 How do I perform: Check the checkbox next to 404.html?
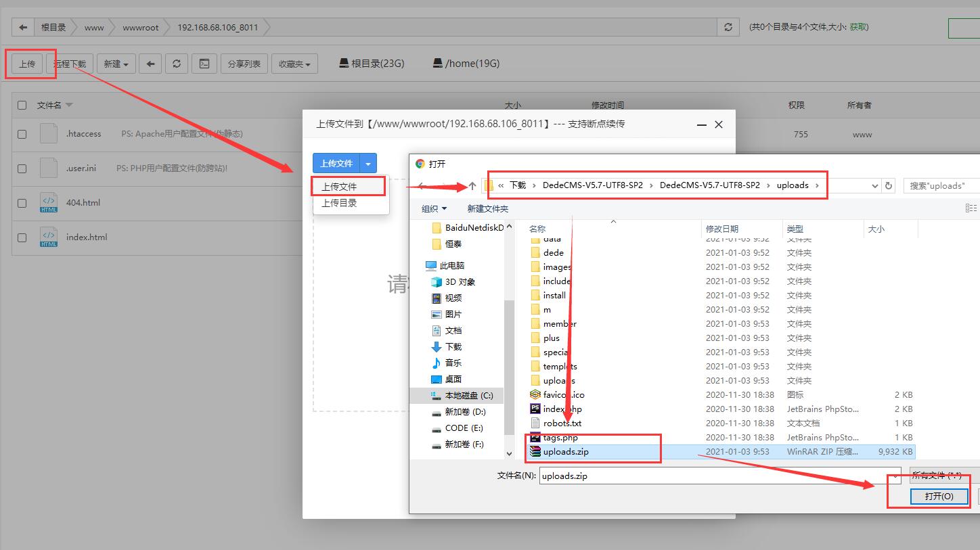tap(22, 202)
